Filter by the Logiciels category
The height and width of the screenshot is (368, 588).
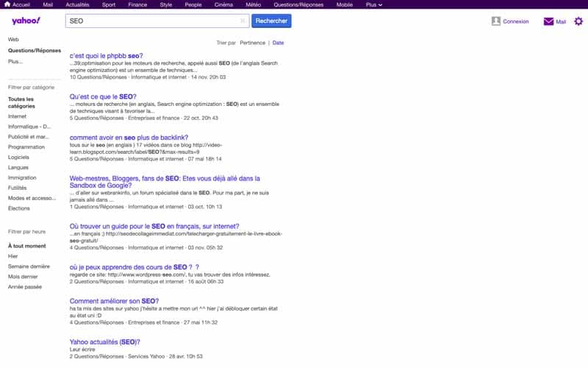click(x=18, y=157)
